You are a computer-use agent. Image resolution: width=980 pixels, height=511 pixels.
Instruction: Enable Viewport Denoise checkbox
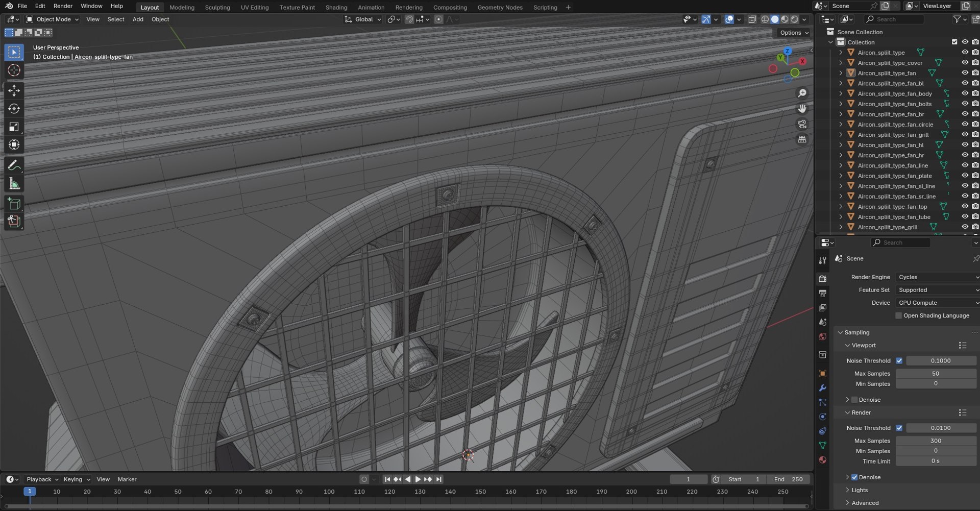(854, 400)
